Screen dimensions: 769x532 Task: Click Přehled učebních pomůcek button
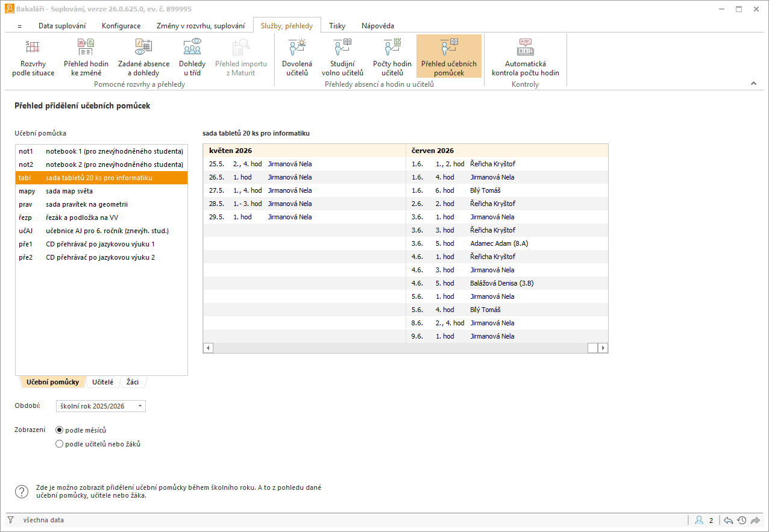point(449,57)
